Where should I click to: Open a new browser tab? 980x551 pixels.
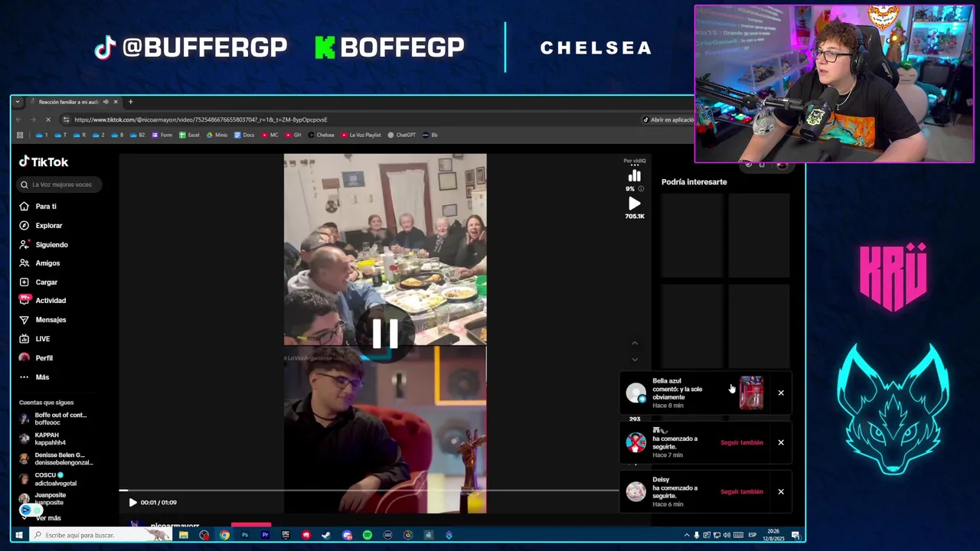tap(130, 102)
